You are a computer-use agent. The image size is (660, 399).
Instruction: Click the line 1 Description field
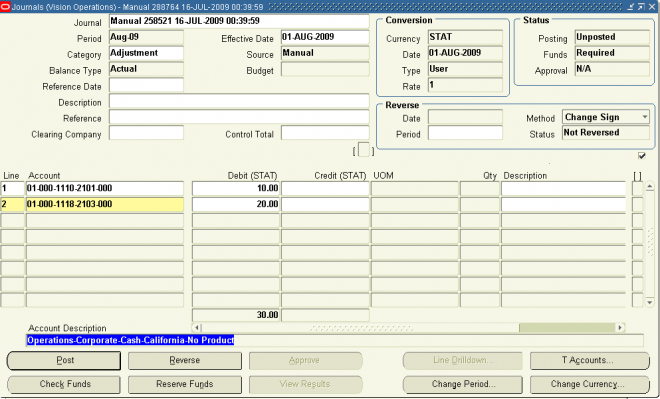(563, 189)
